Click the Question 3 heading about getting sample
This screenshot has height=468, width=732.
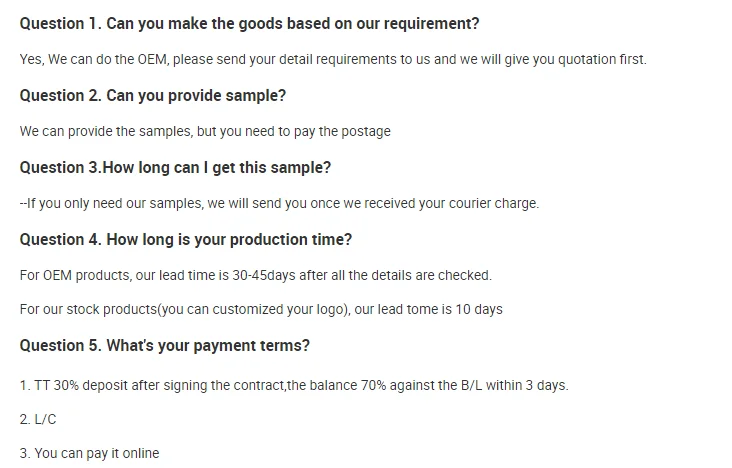(x=175, y=167)
